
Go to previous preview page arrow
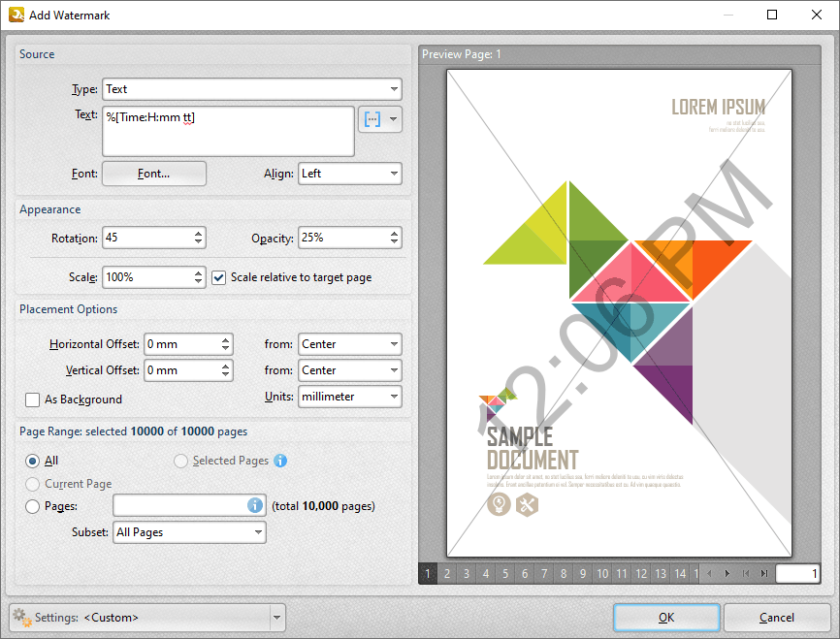(709, 574)
